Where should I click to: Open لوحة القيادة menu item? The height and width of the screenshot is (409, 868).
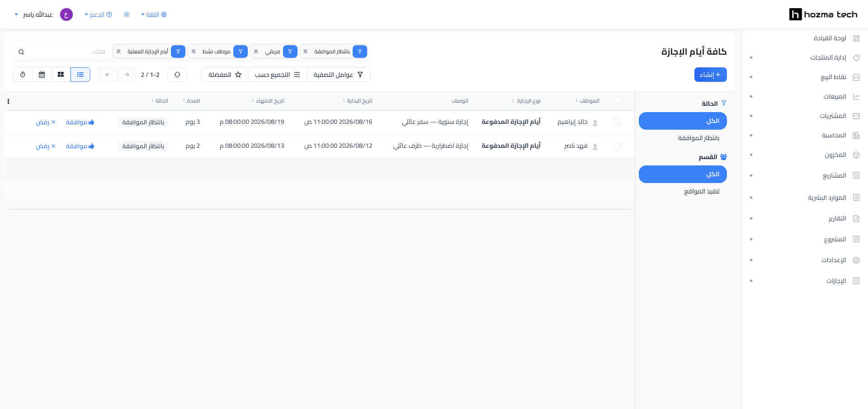(x=830, y=38)
